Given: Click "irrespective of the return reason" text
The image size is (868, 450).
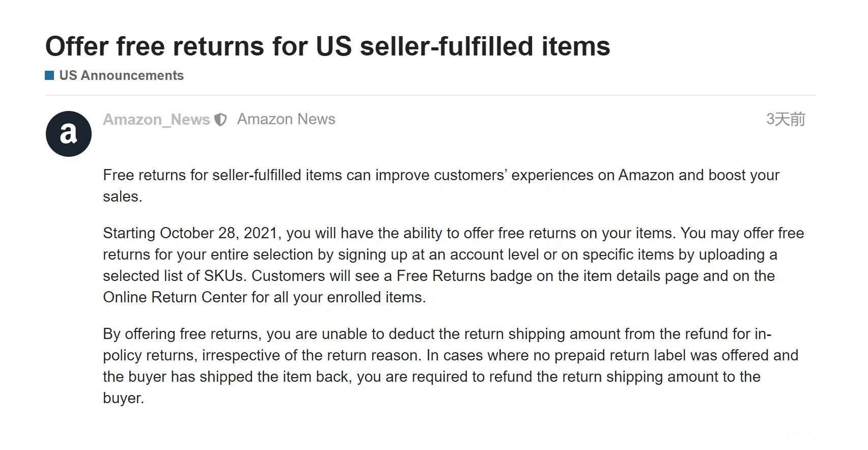Looking at the screenshot, I should [312, 355].
